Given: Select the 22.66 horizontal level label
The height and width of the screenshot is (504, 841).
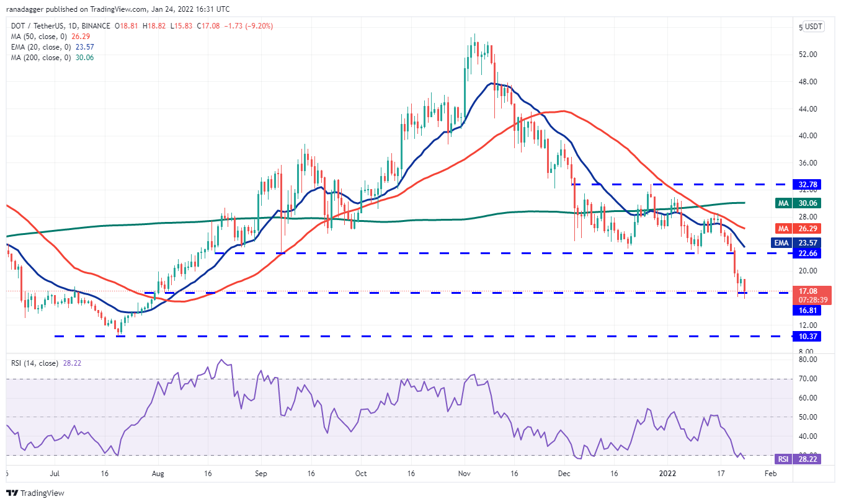Looking at the screenshot, I should click(x=806, y=253).
